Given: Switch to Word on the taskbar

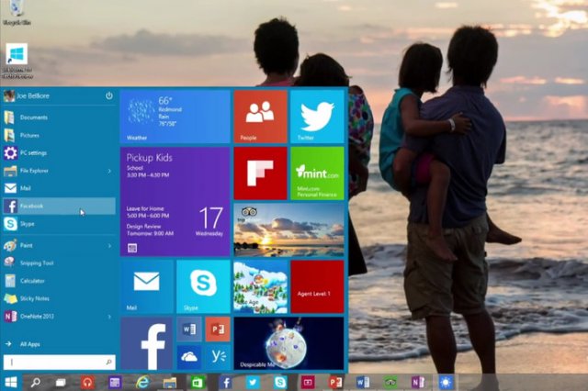Looking at the screenshot, I should coord(363,383).
